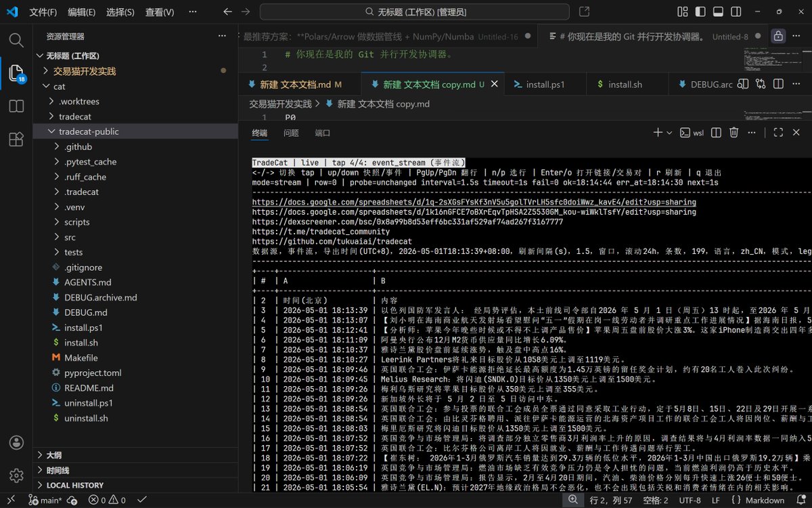
Task: Open the install.ps1 editor tab
Action: [546, 85]
